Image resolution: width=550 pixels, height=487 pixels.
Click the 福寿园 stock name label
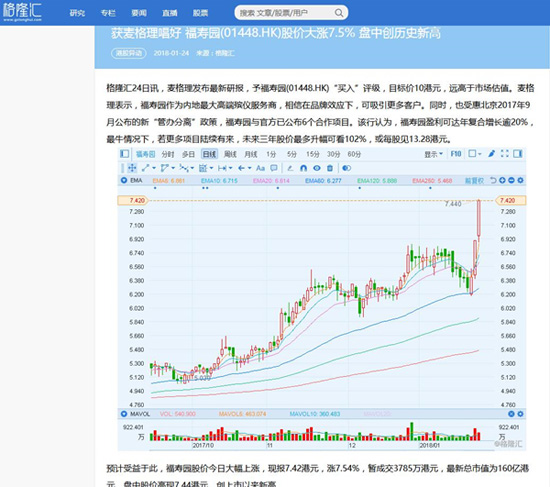145,154
